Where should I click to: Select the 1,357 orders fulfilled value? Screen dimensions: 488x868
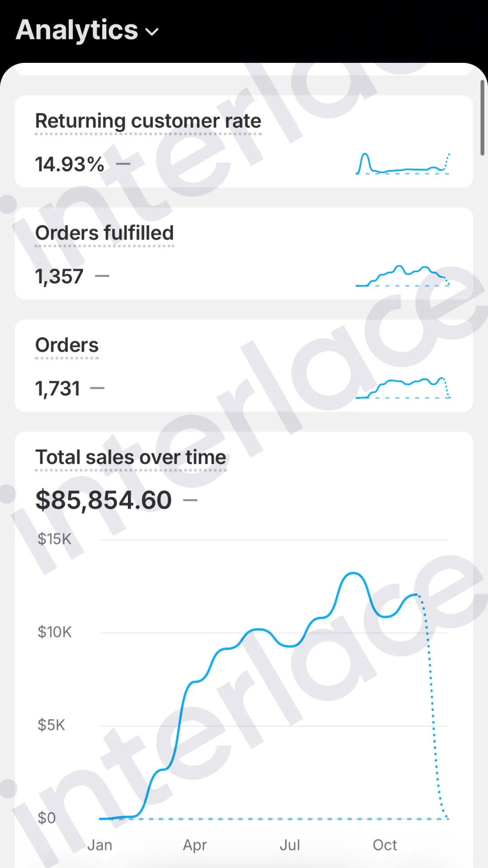(59, 276)
